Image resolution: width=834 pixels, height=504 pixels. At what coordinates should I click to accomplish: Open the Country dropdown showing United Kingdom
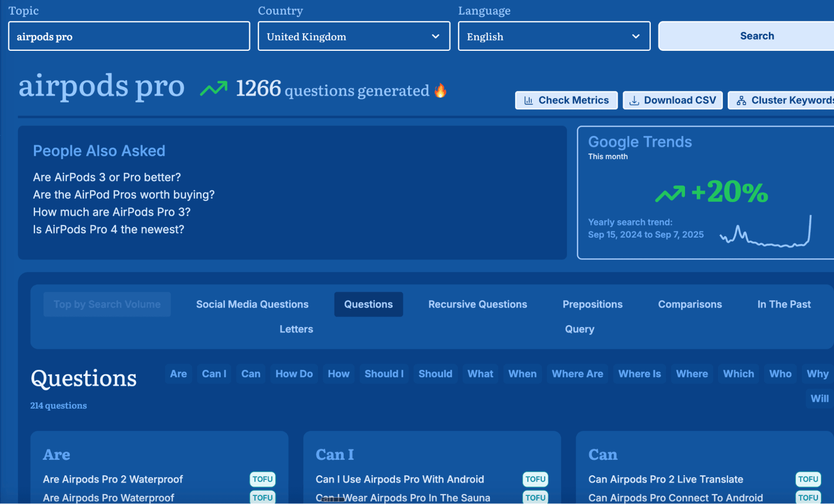(354, 36)
